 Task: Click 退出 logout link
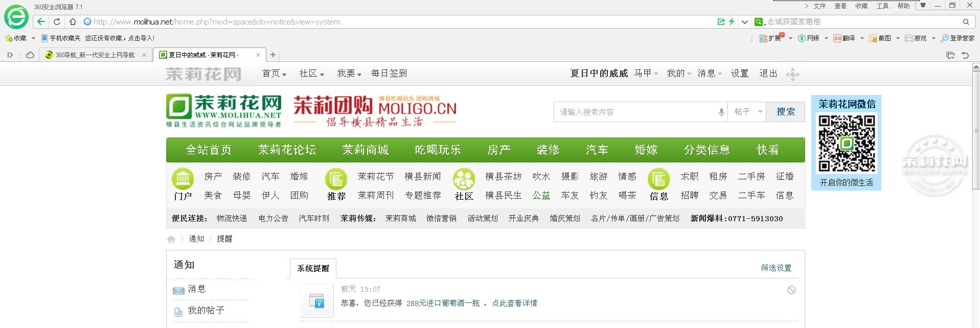pyautogui.click(x=768, y=74)
